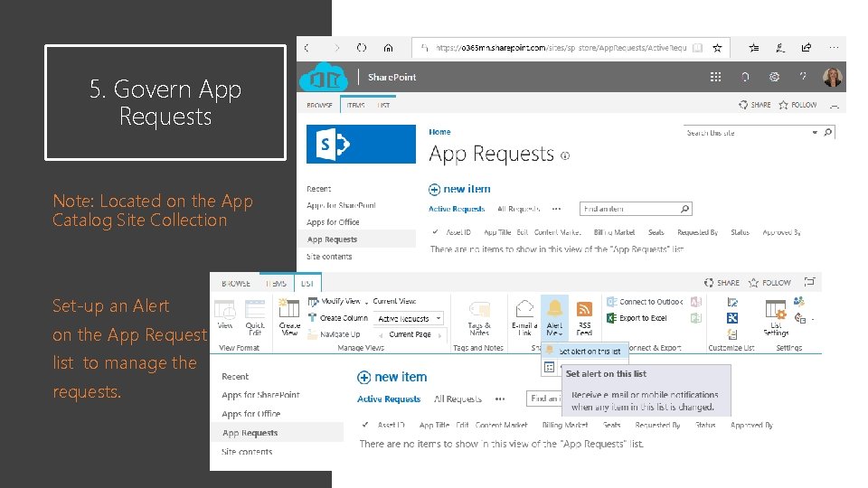Image resolution: width=868 pixels, height=488 pixels.
Task: Open the help question mark icon
Action: (803, 76)
